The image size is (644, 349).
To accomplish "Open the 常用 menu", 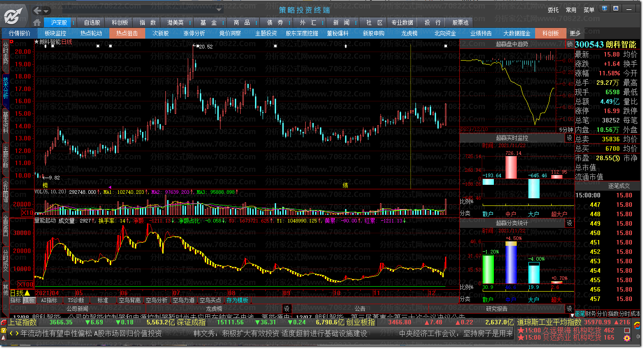I will (x=571, y=10).
